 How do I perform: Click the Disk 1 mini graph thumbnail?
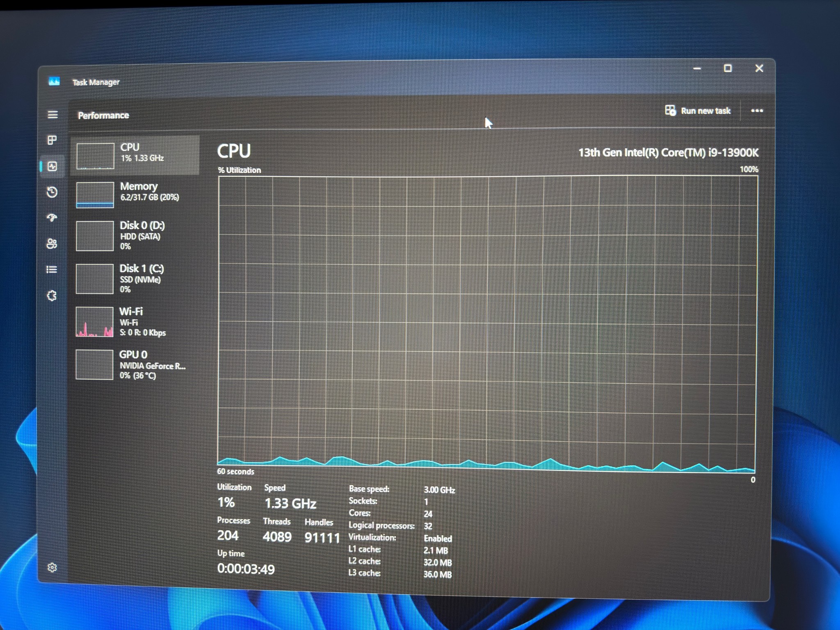[x=94, y=279]
